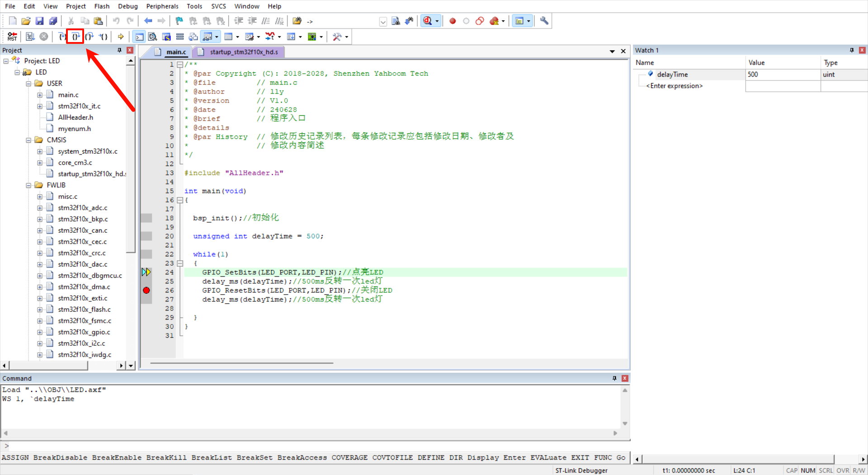Screen dimensions: 868x475
Task: Collapse the USER folder in project tree
Action: point(28,84)
